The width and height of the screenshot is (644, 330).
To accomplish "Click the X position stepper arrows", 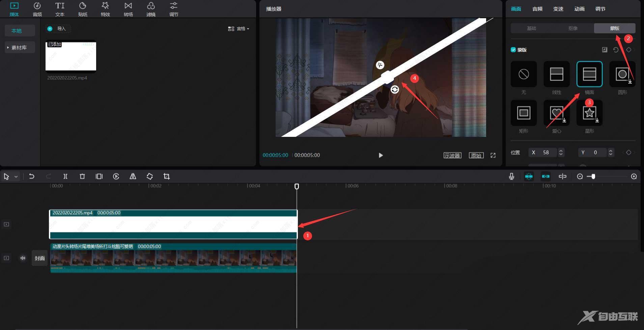I will 561,153.
